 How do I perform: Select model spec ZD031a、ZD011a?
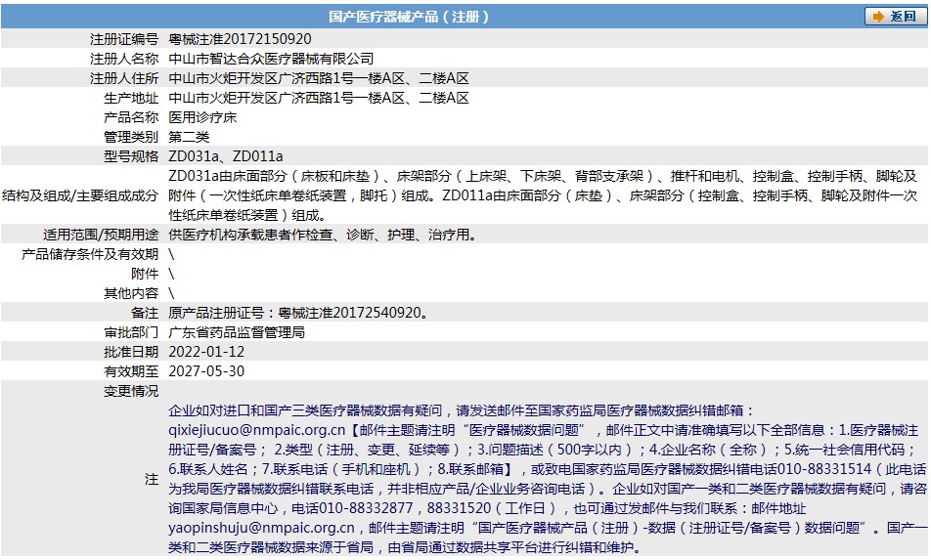[x=226, y=156]
